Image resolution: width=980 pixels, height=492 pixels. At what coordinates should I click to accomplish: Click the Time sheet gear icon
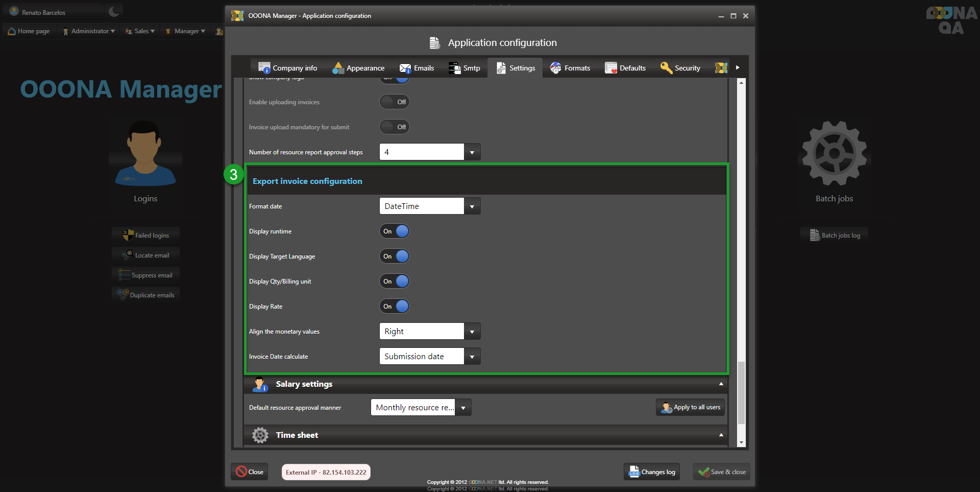[x=260, y=435]
